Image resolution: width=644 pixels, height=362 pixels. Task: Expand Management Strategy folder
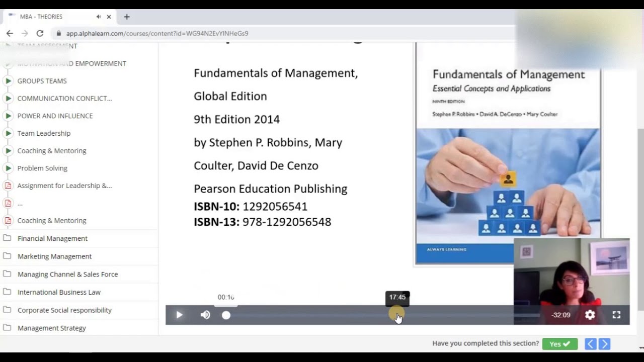click(x=51, y=328)
